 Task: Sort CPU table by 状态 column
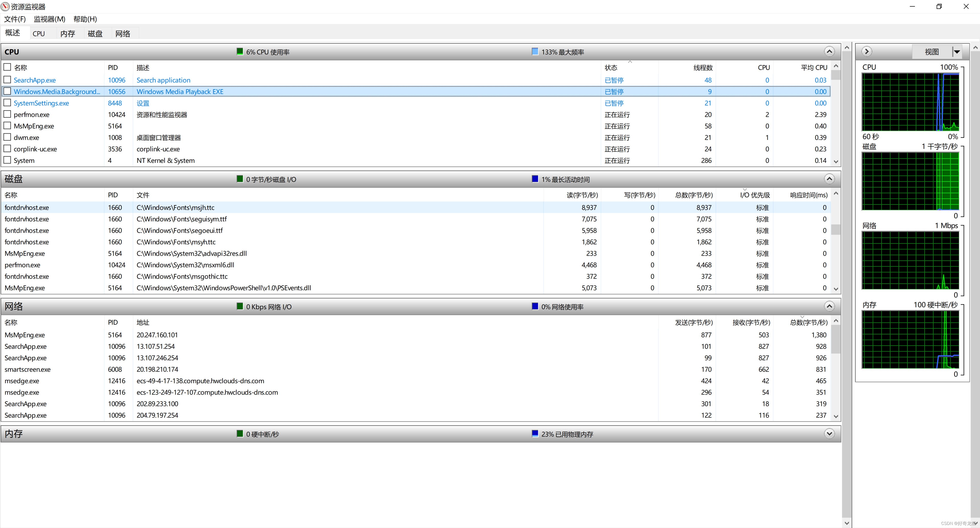pyautogui.click(x=629, y=67)
